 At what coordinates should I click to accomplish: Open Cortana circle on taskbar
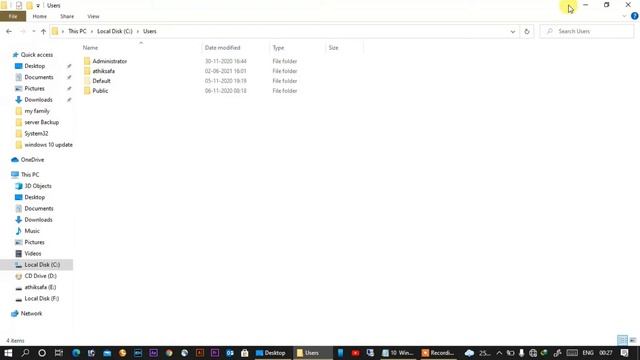coord(42,353)
